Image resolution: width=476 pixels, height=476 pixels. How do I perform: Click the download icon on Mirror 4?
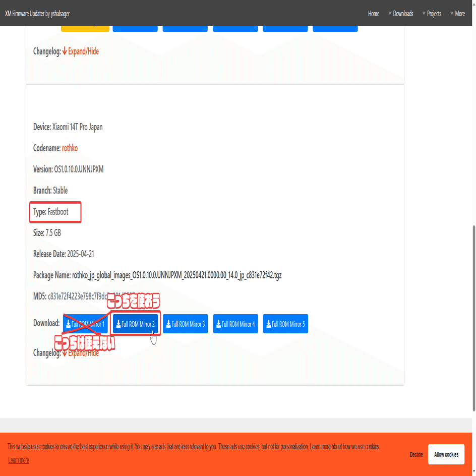(218, 324)
